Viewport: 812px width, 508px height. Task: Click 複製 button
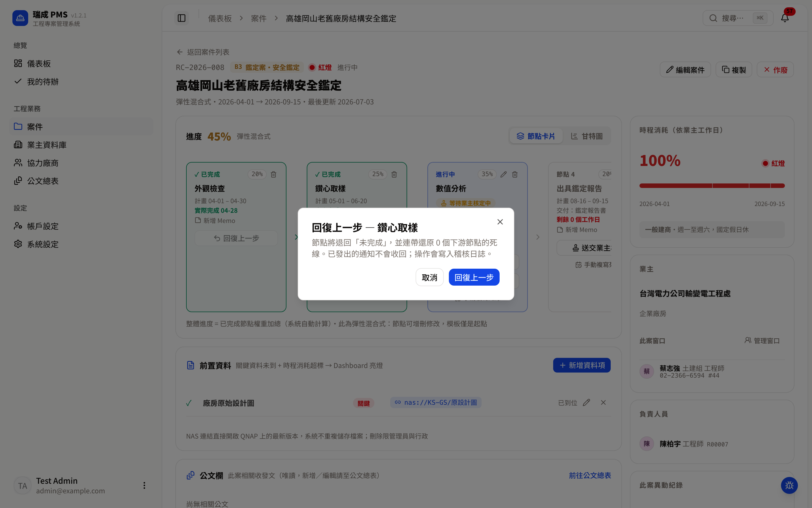(734, 69)
